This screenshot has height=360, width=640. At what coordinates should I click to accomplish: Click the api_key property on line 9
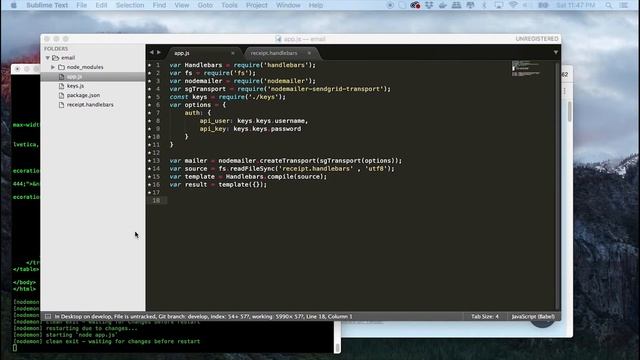point(212,129)
